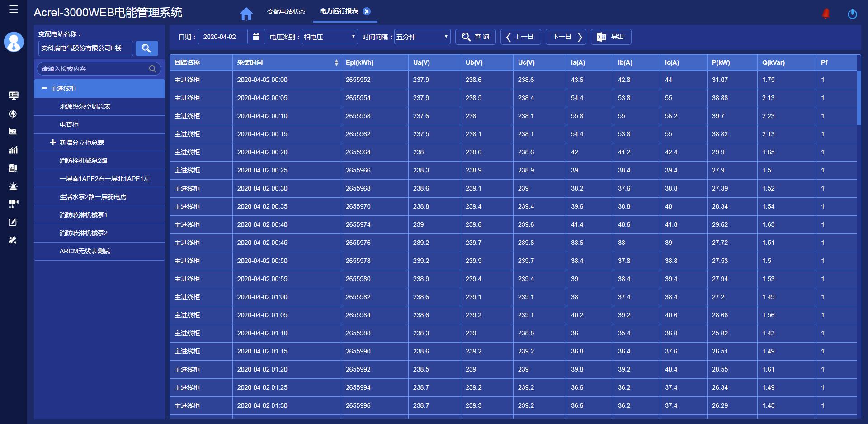Click the Ib value 42.8
Image resolution: width=868 pixels, height=424 pixels.
point(624,80)
